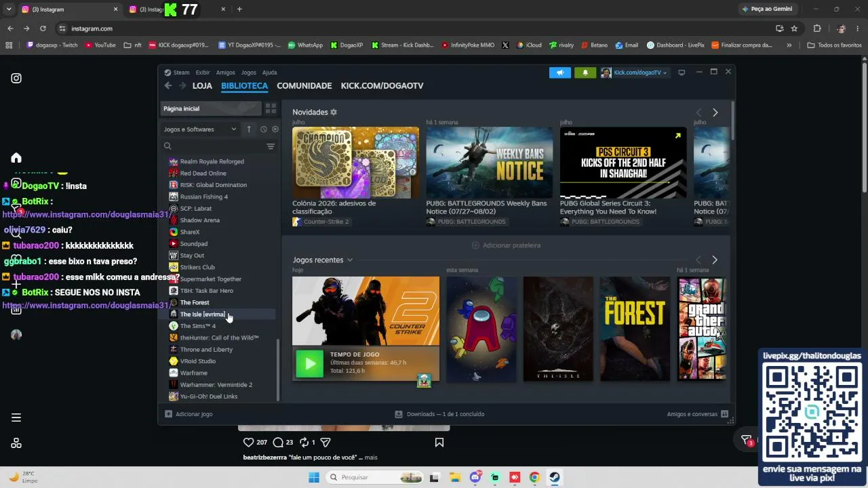Save the Instagram post with bookmark icon
This screenshot has height=488, width=868.
(439, 442)
